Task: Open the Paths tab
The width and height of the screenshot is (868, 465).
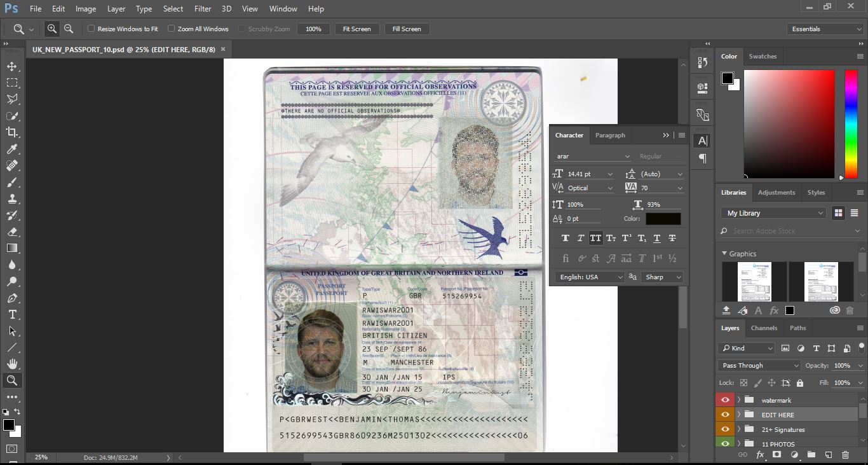Action: click(x=798, y=328)
